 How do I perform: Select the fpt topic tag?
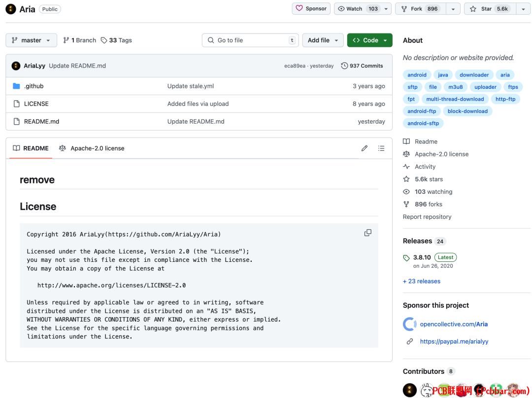pos(411,99)
